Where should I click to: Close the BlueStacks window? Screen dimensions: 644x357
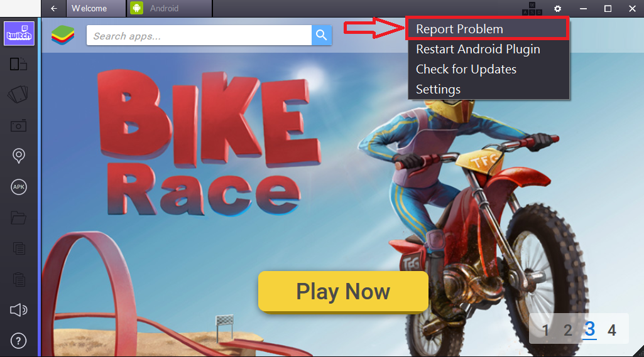click(x=633, y=9)
